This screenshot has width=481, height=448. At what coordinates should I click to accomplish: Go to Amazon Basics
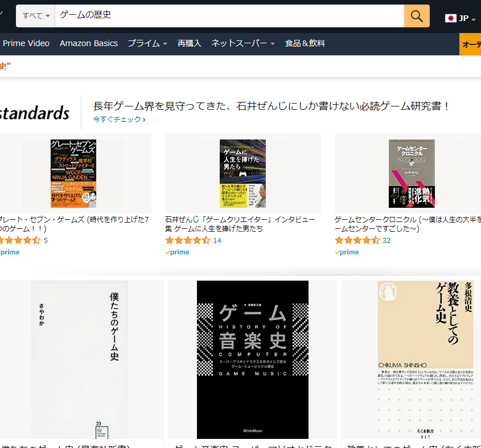point(89,43)
